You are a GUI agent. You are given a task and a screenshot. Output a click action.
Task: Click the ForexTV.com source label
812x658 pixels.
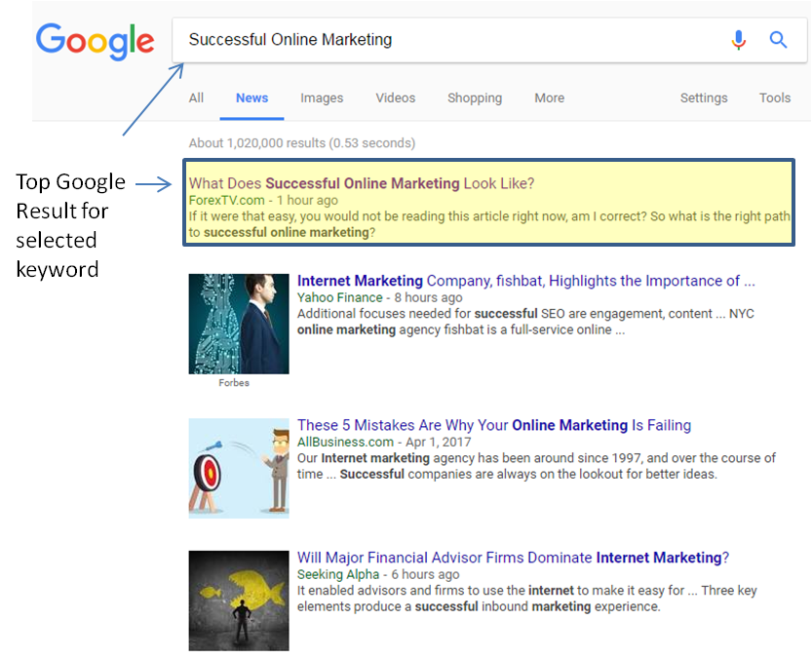227,201
